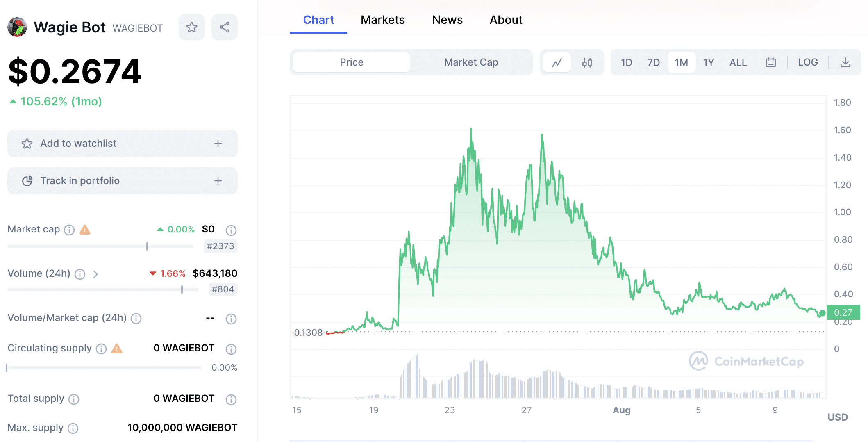Click the Circulating supply progress bar
This screenshot has width=868, height=442.
[x=105, y=368]
